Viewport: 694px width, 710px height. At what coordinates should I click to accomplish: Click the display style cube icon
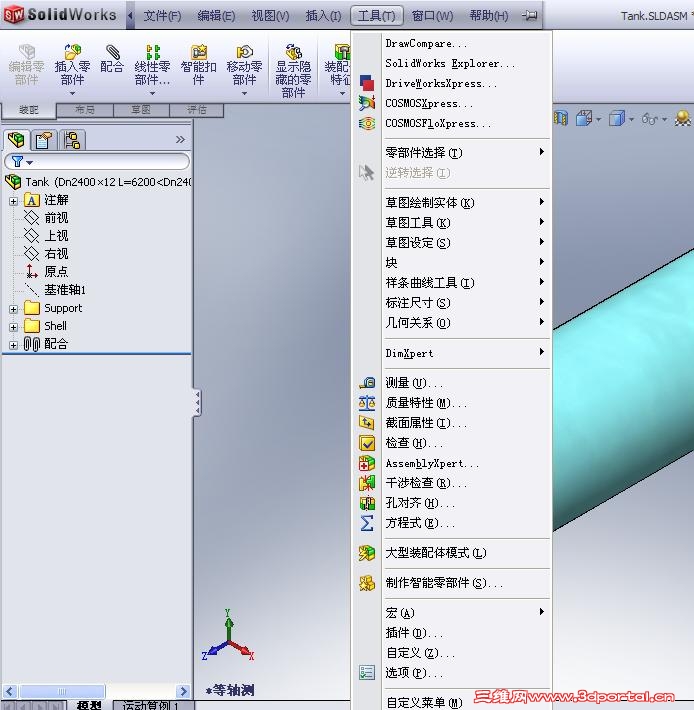[x=617, y=119]
